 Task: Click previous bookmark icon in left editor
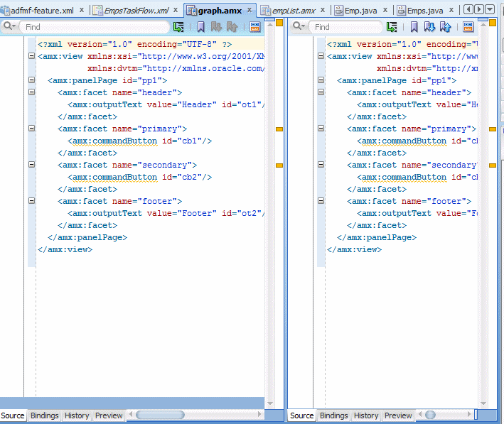[232, 27]
